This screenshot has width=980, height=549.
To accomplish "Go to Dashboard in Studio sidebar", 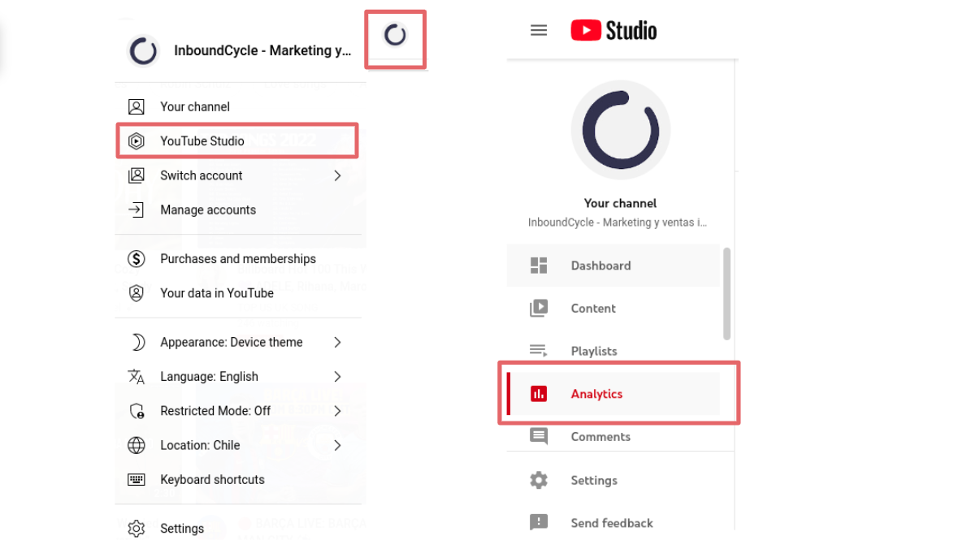I will [x=614, y=266].
